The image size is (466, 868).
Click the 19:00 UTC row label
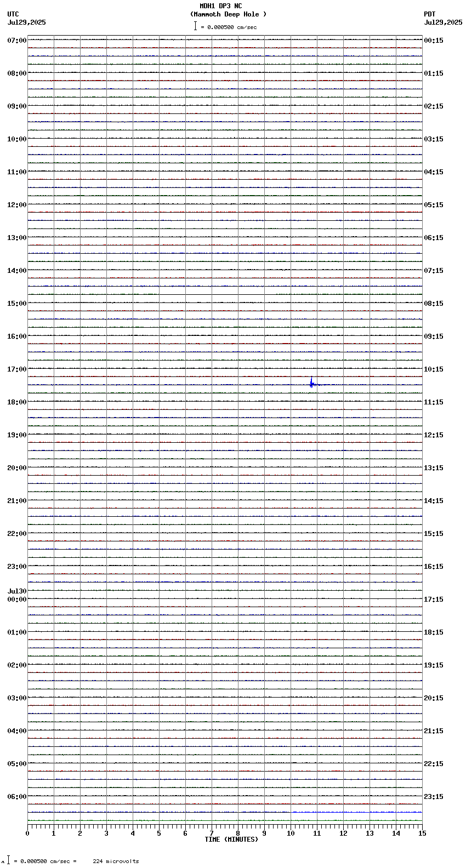click(x=17, y=435)
